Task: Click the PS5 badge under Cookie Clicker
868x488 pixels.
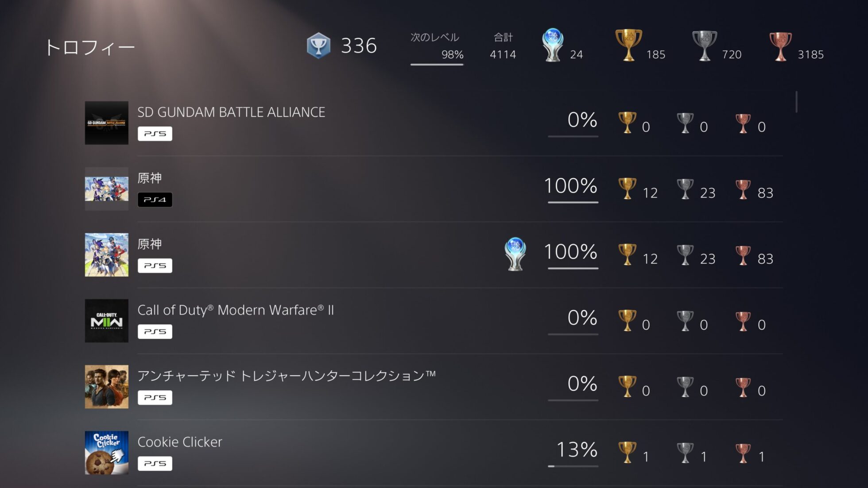Action: [155, 463]
